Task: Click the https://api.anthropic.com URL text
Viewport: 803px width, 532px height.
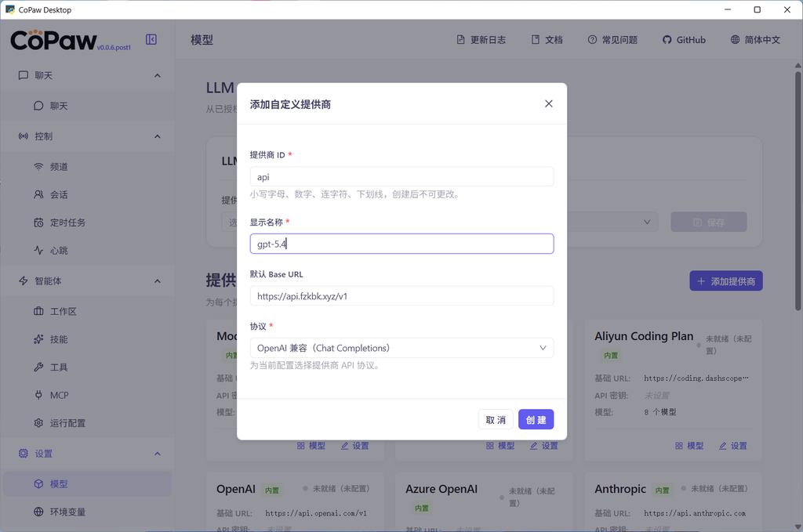Action: (695, 513)
